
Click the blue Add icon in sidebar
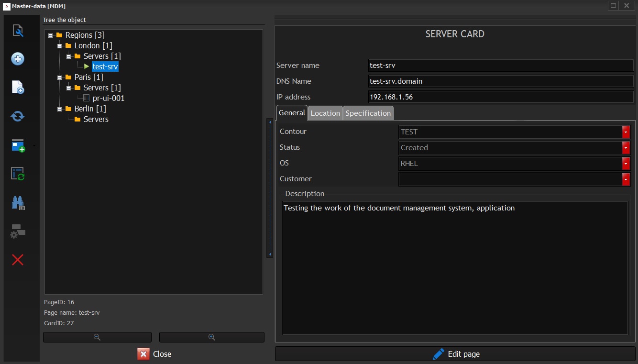[18, 59]
